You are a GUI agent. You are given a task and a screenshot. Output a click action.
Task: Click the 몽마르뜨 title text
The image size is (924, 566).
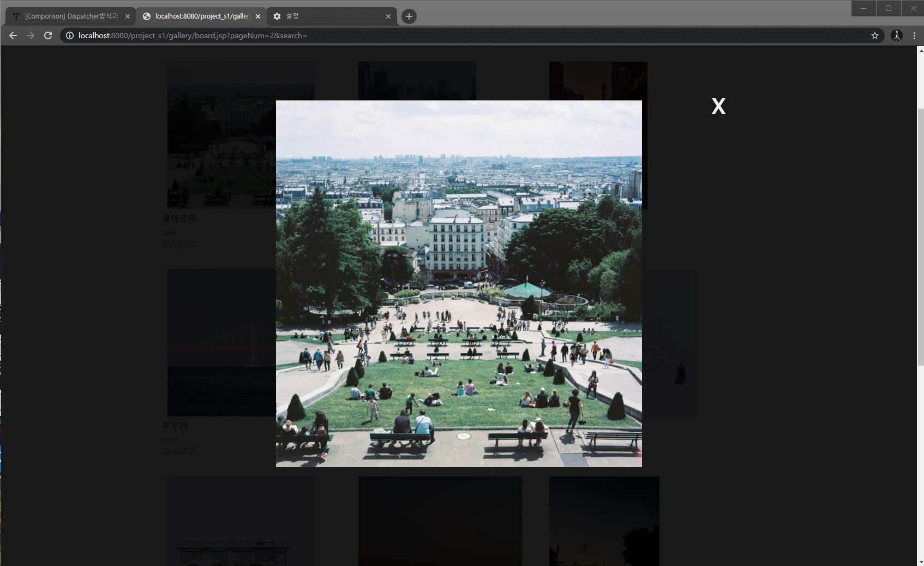179,218
